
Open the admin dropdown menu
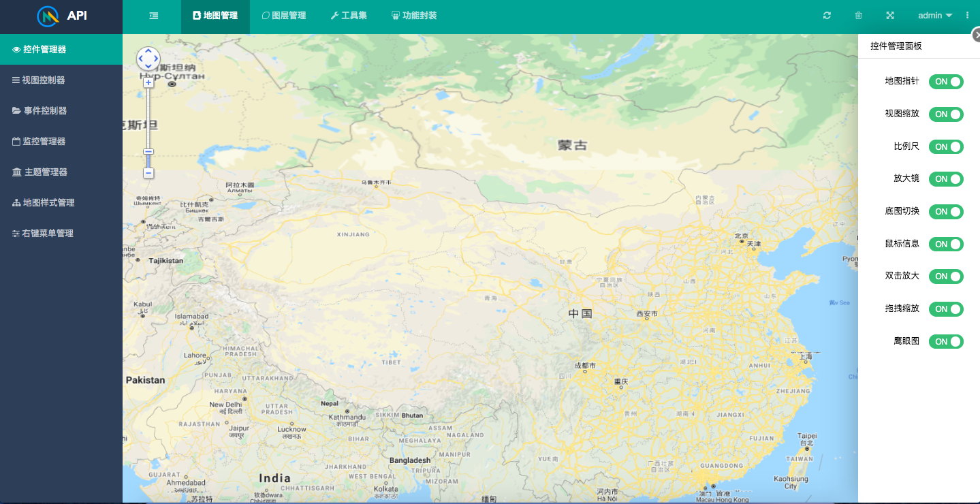934,15
